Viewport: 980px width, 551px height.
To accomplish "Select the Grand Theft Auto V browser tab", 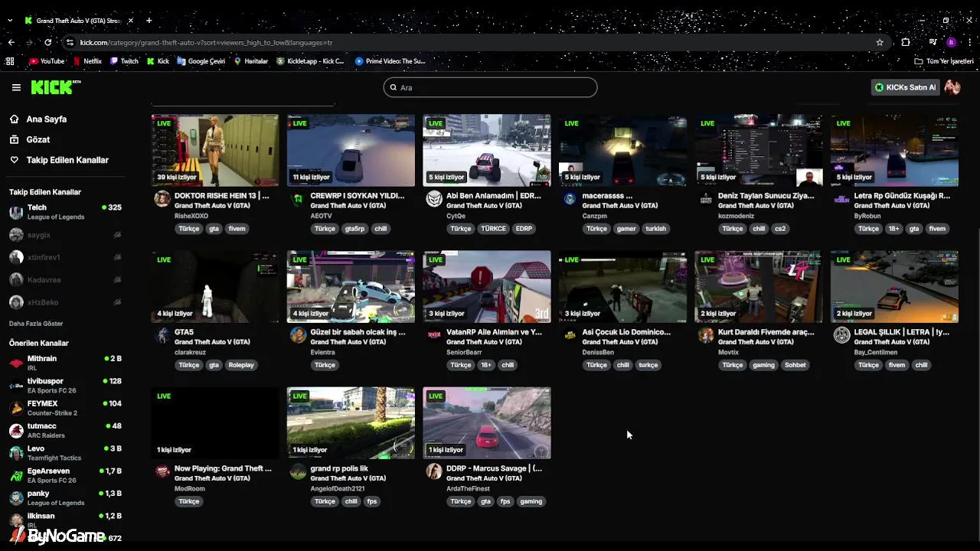I will point(77,20).
